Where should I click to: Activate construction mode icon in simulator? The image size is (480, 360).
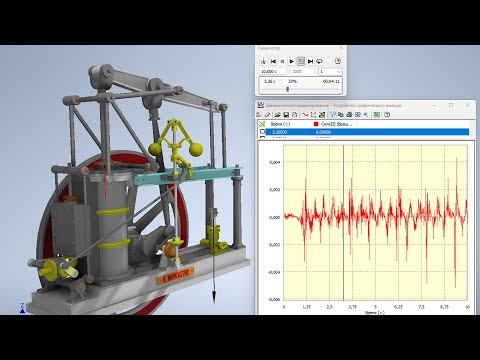click(263, 61)
